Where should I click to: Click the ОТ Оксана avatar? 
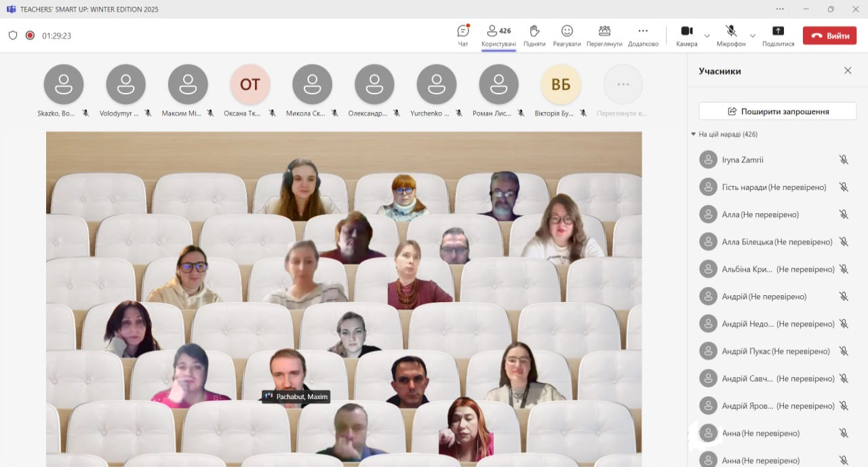click(x=250, y=84)
